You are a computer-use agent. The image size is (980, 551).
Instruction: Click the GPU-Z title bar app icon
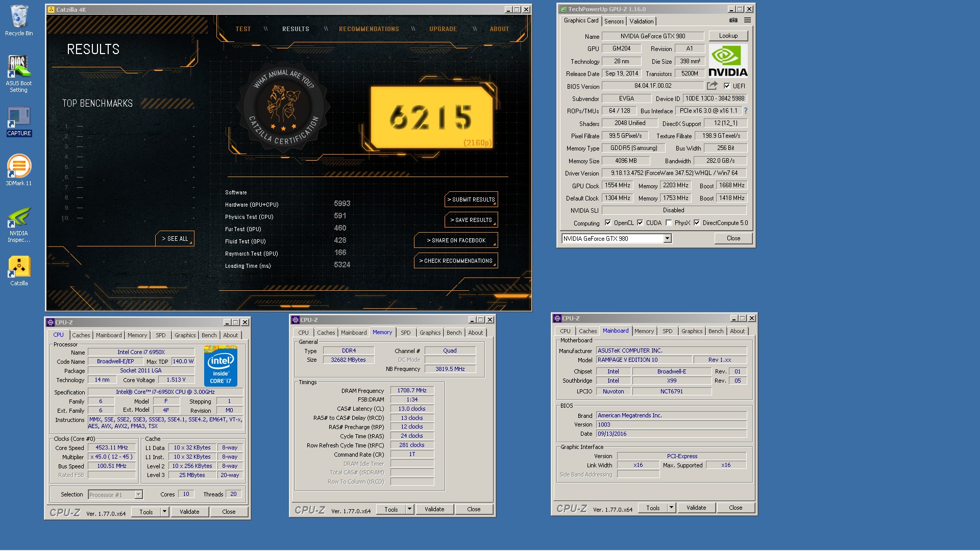pyautogui.click(x=563, y=9)
